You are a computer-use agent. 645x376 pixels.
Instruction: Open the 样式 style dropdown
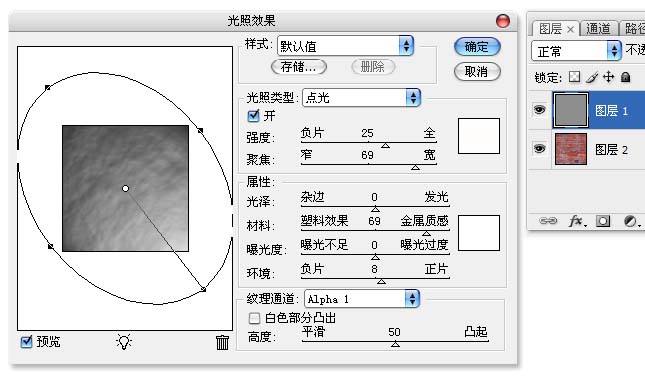(x=346, y=46)
